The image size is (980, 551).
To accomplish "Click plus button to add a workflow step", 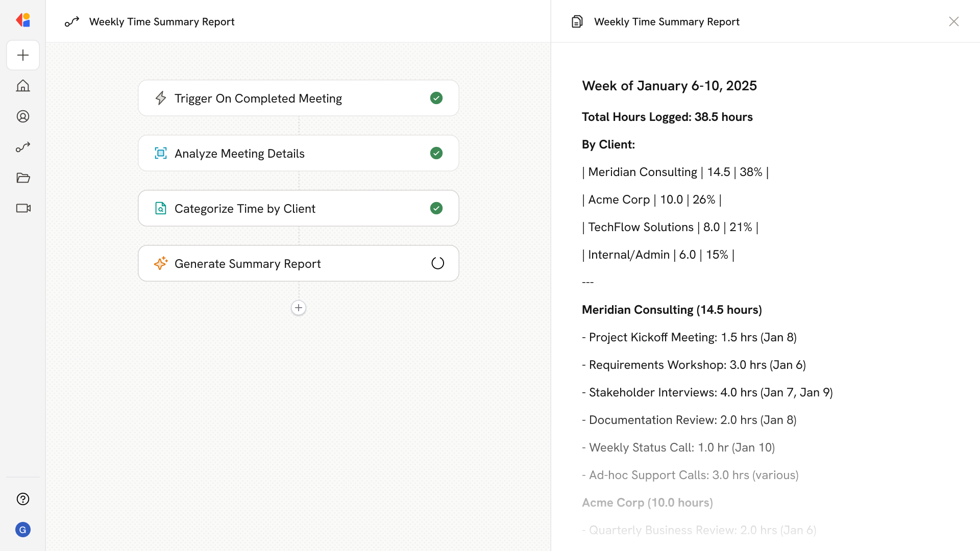I will 299,308.
